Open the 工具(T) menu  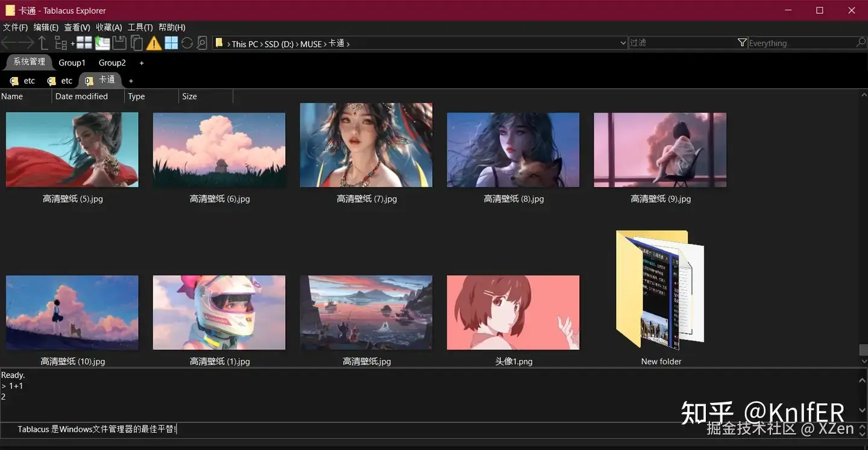click(x=142, y=27)
